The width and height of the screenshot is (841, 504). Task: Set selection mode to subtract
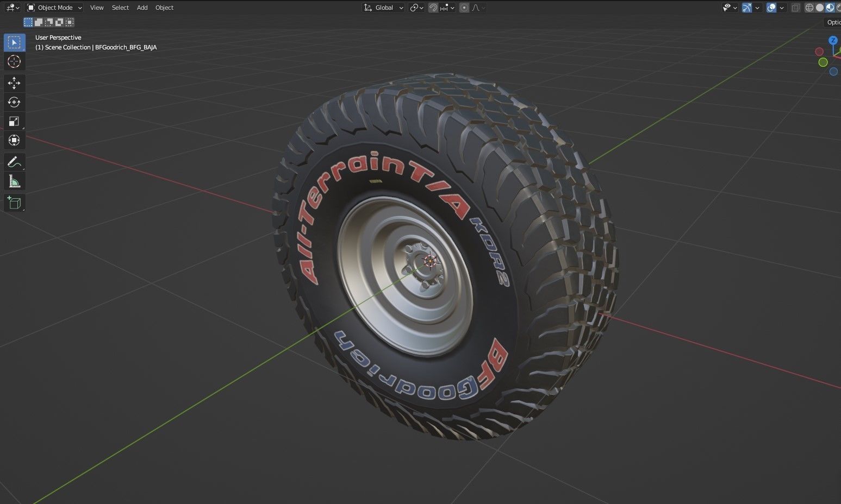pos(49,22)
